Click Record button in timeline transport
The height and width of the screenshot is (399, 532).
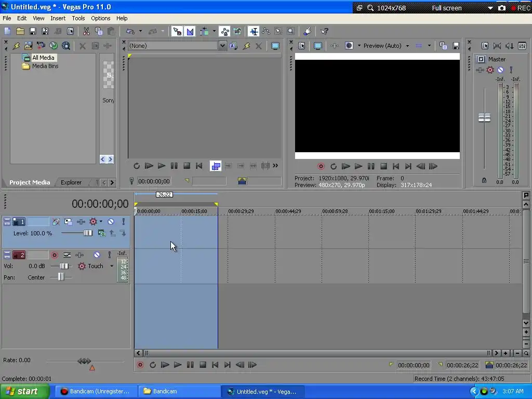(x=140, y=365)
